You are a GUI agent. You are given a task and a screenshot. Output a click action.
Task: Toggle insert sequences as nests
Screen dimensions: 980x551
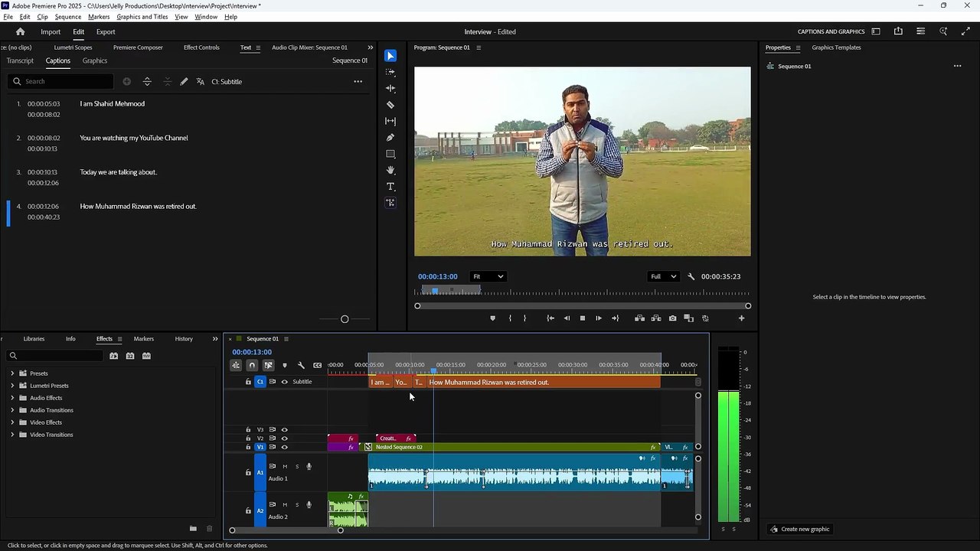coord(236,365)
